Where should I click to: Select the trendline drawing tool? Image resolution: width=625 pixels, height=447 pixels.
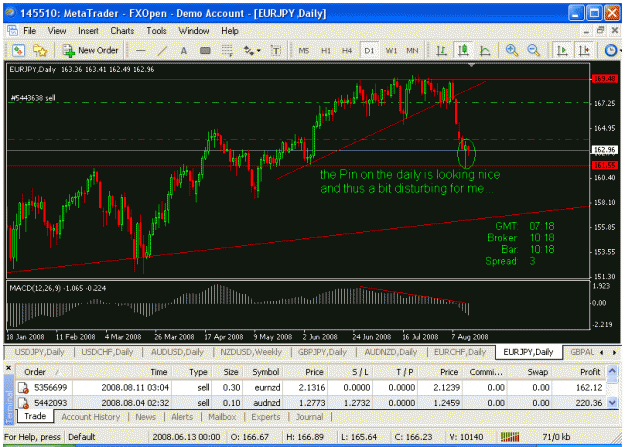tap(162, 51)
